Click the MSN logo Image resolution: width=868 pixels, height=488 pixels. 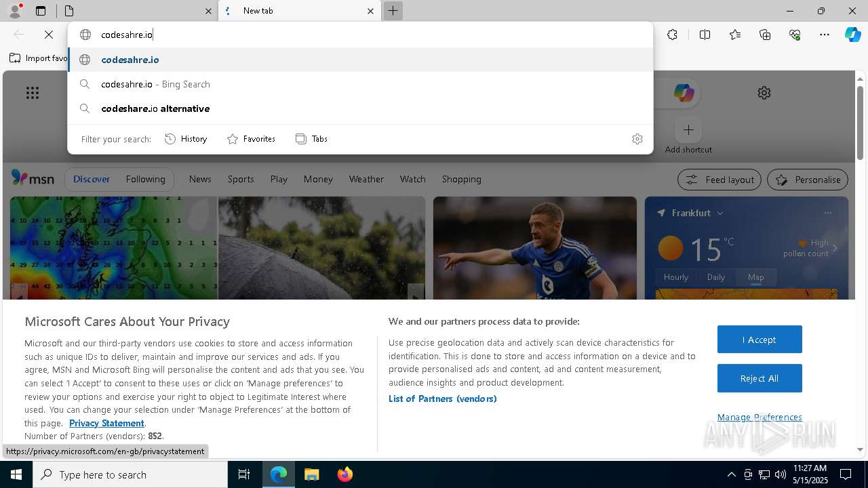pos(33,178)
